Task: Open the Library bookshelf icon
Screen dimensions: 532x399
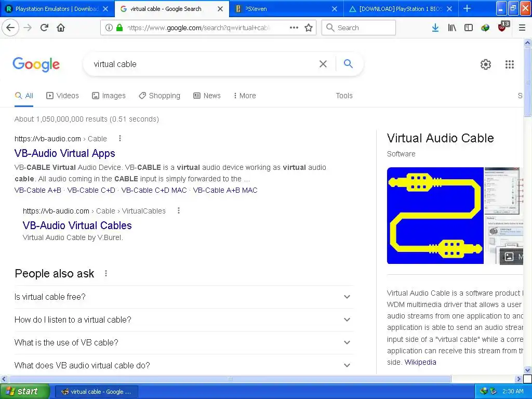Action: pos(452,28)
